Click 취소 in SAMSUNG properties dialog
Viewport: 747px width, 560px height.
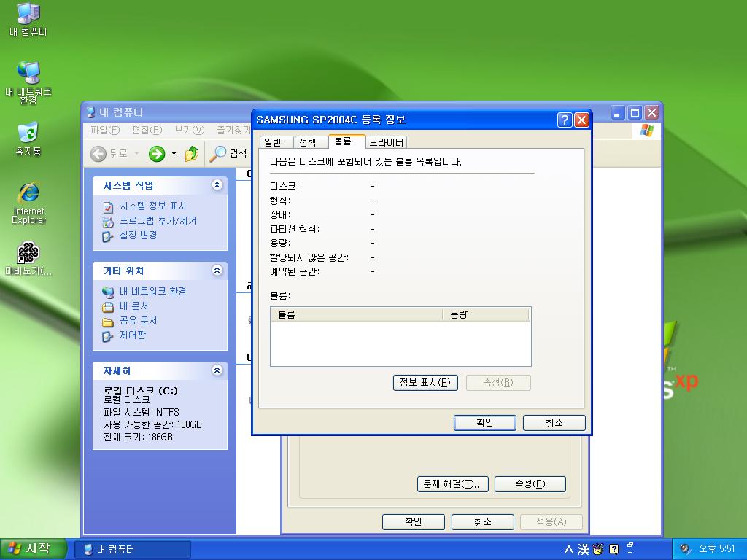coord(554,422)
